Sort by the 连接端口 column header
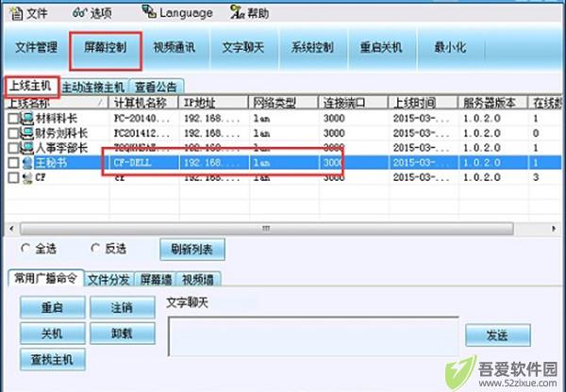 (x=353, y=103)
